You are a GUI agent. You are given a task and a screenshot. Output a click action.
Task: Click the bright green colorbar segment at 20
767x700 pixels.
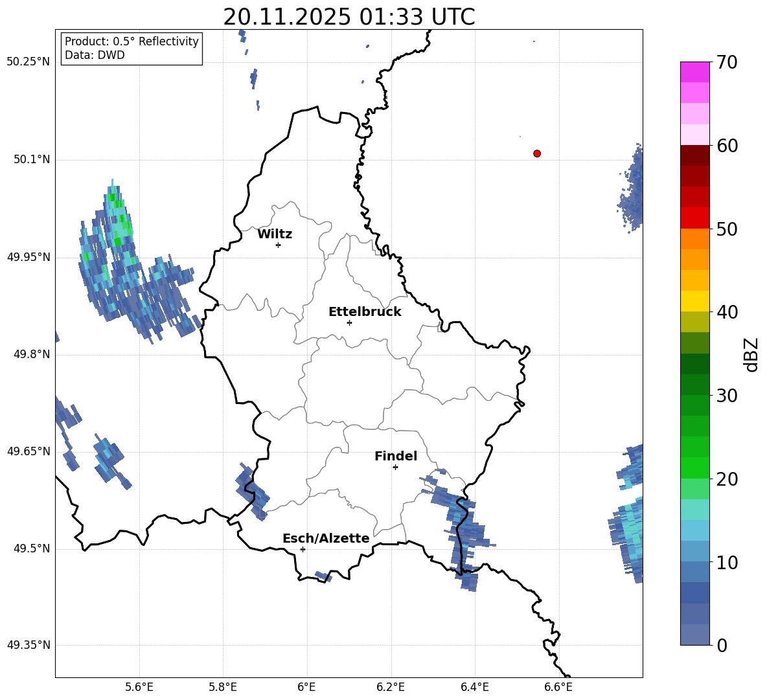click(x=694, y=468)
